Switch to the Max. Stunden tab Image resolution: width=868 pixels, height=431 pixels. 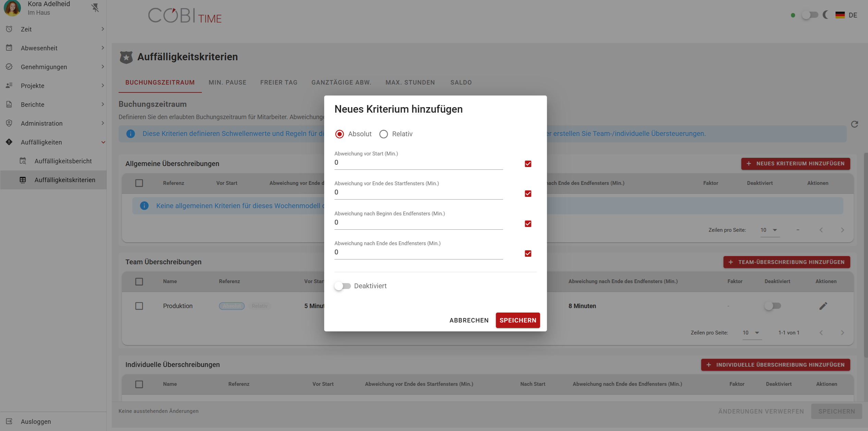410,83
